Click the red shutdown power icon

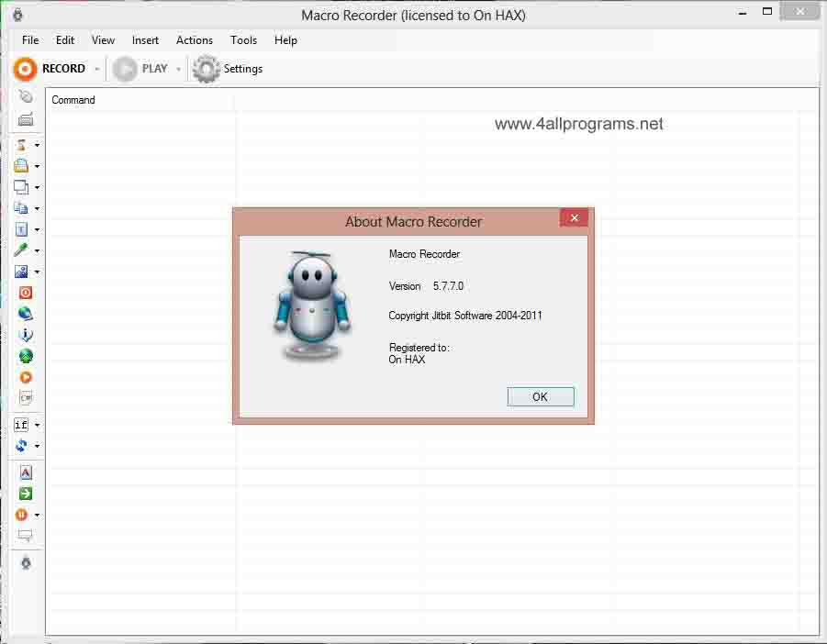[x=26, y=293]
